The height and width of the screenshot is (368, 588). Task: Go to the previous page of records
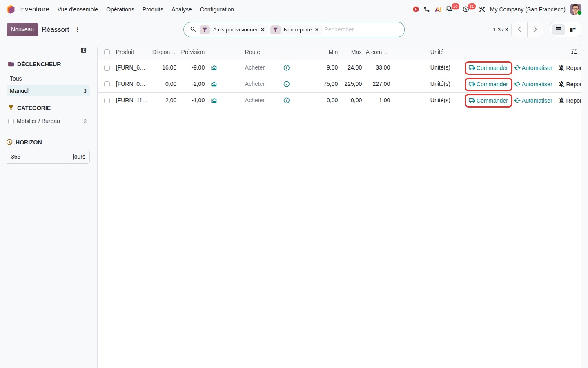(x=519, y=29)
